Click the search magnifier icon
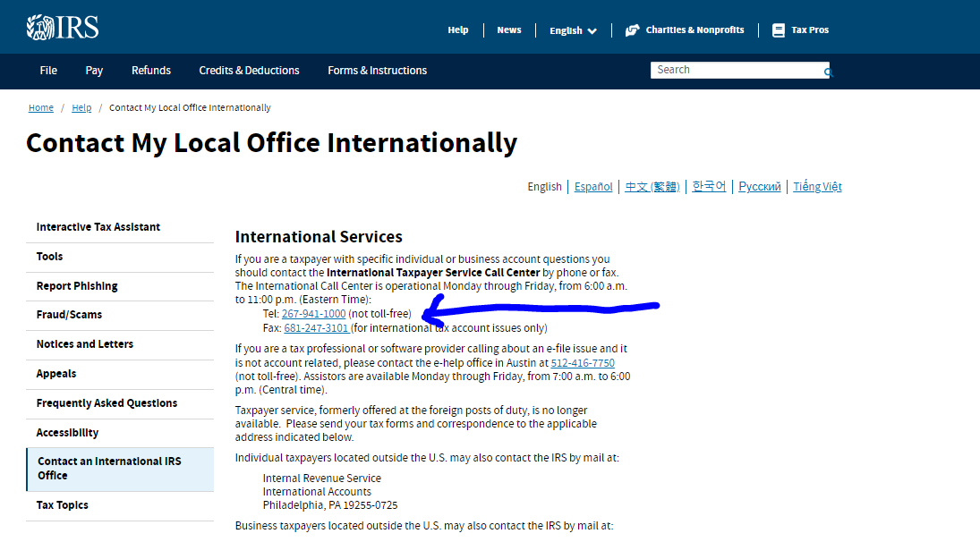This screenshot has width=980, height=542. pos(828,72)
